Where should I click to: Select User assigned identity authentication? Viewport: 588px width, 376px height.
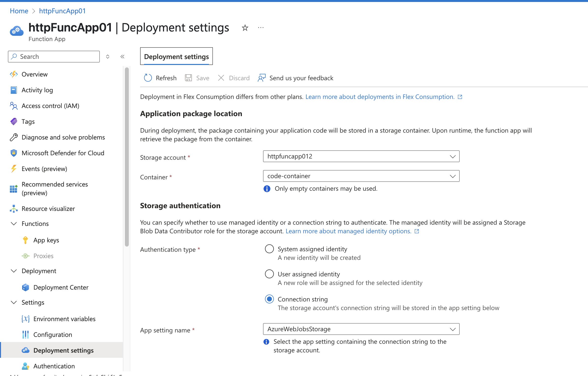click(x=269, y=274)
